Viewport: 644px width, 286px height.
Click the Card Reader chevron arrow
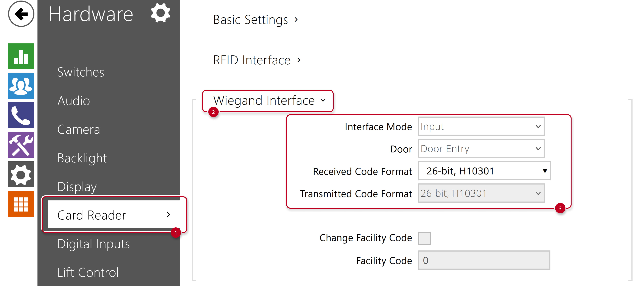coord(168,215)
